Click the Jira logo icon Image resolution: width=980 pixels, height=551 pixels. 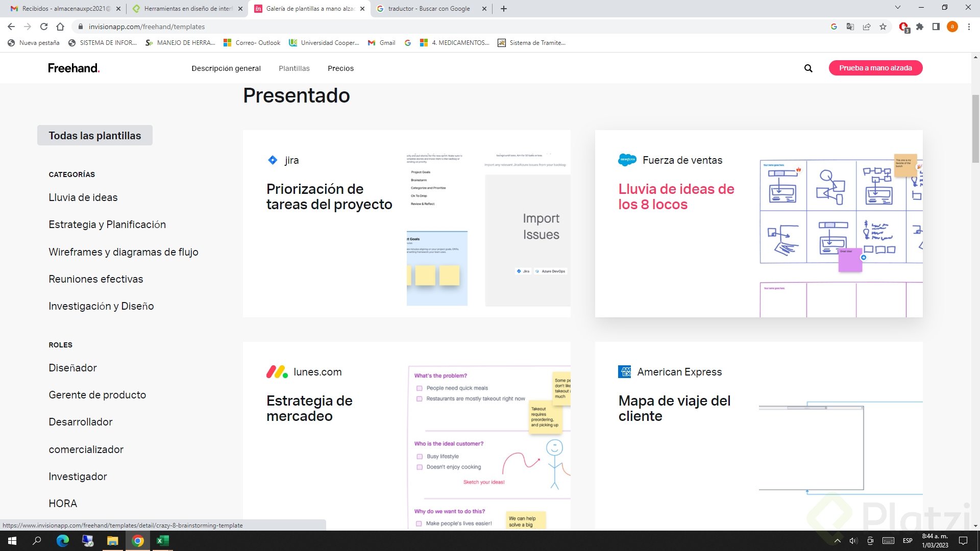click(273, 160)
